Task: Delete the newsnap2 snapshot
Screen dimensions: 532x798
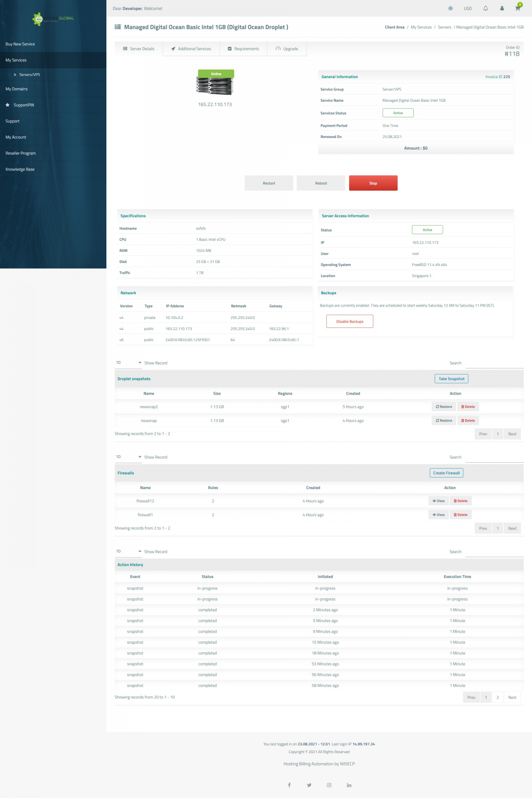Action: click(468, 406)
